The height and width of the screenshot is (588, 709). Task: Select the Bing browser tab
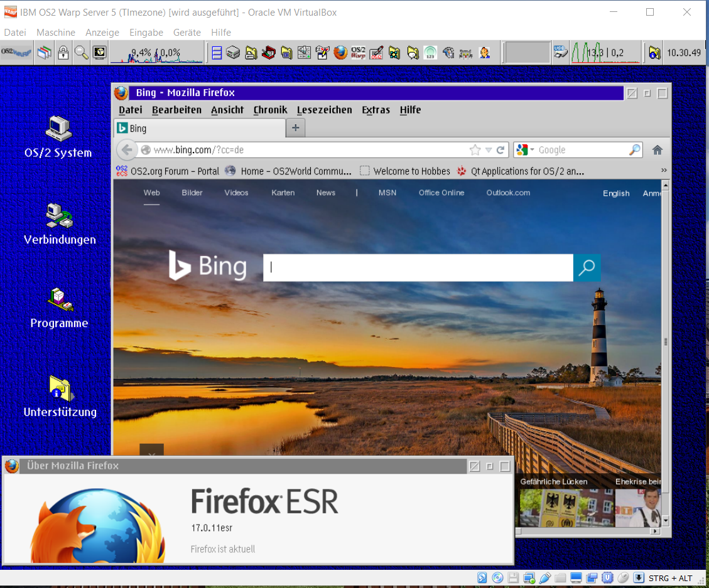coord(200,129)
